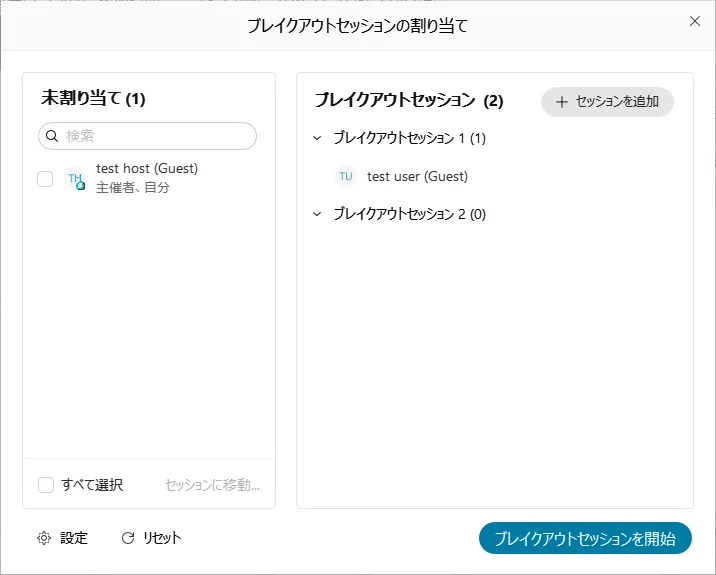This screenshot has height=575, width=716.
Task: Click the circular arrow reset icon
Action: point(127,538)
